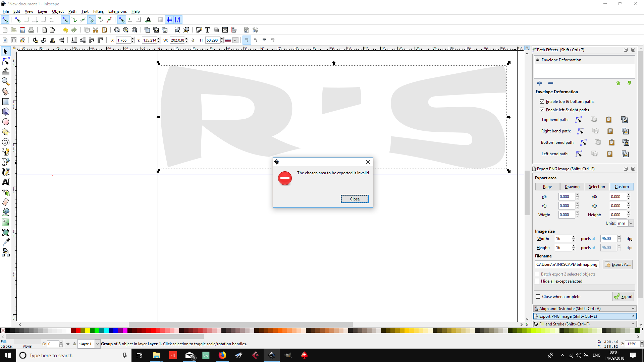Open Firefox from the taskbar
The height and width of the screenshot is (362, 644).
pyautogui.click(x=222, y=355)
